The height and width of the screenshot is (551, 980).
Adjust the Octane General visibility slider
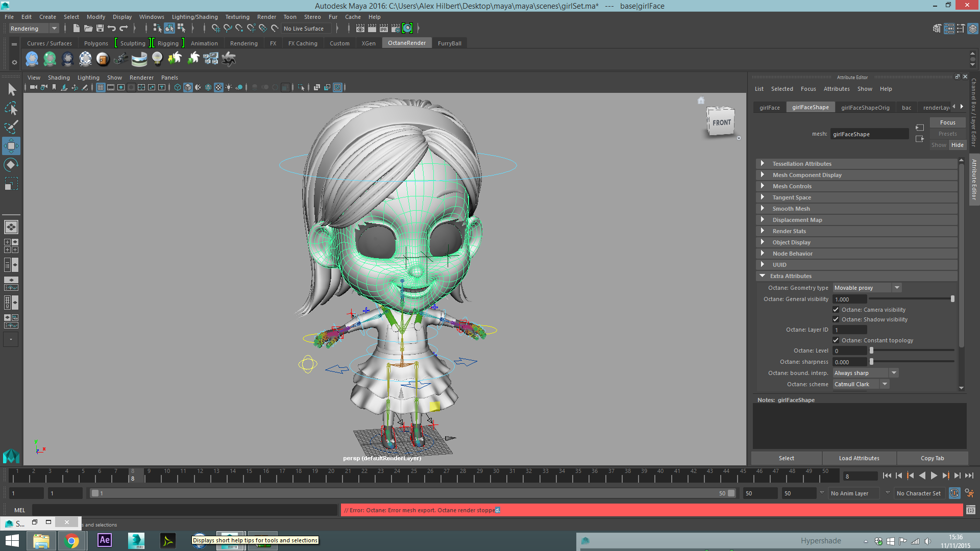point(952,299)
